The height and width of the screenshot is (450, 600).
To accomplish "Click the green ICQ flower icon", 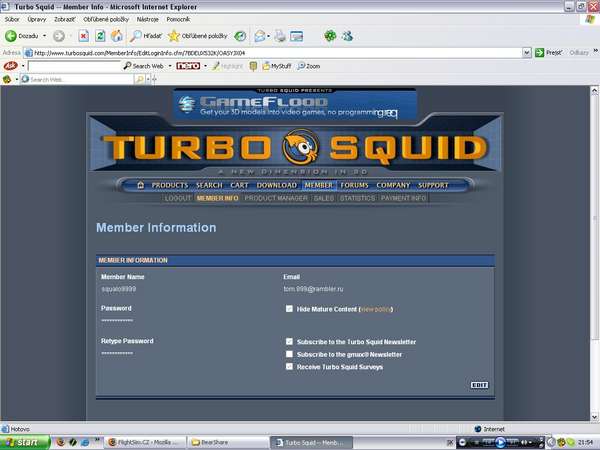I will tap(330, 36).
